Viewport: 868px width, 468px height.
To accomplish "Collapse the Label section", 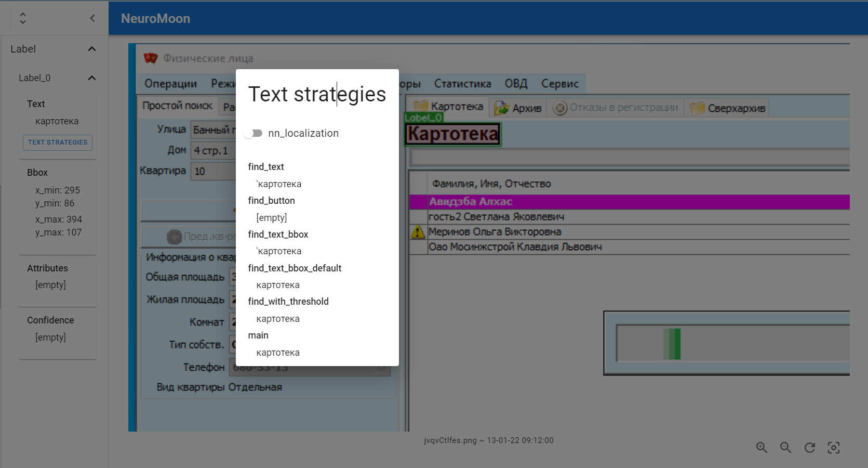I will [92, 49].
